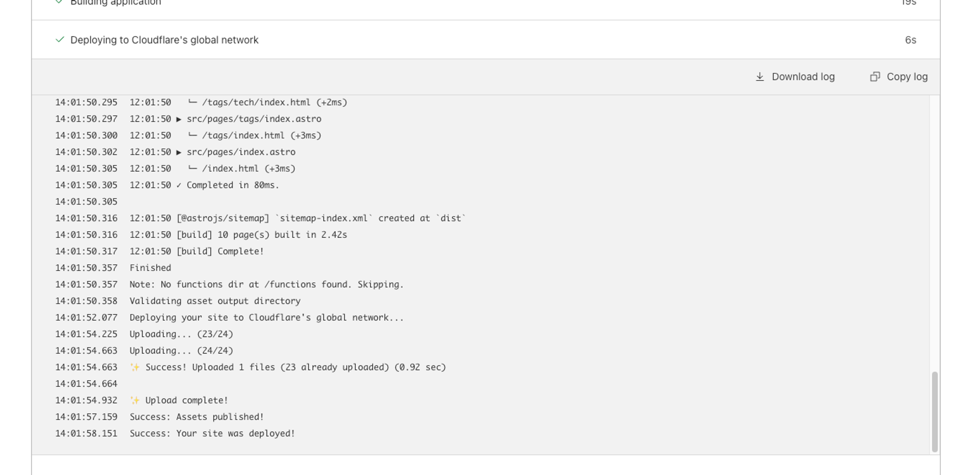The image size is (980, 475).
Task: Select the "Success: Assets published!" log line
Action: tap(196, 417)
